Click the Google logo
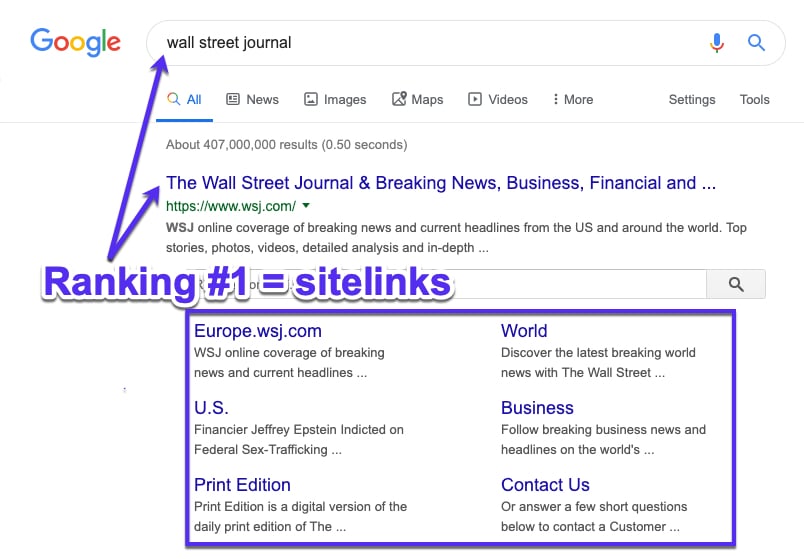The height and width of the screenshot is (559, 804). tap(75, 42)
